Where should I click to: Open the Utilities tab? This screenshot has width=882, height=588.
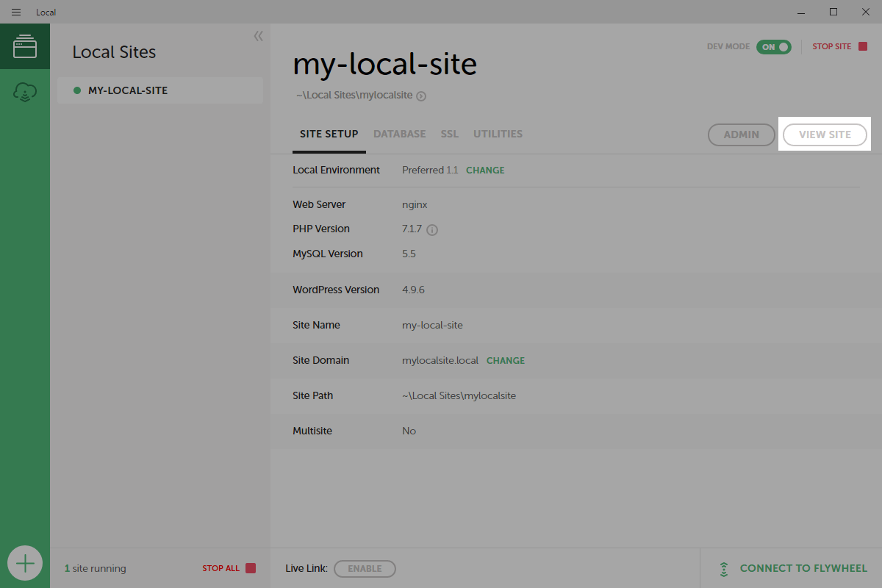coord(498,135)
